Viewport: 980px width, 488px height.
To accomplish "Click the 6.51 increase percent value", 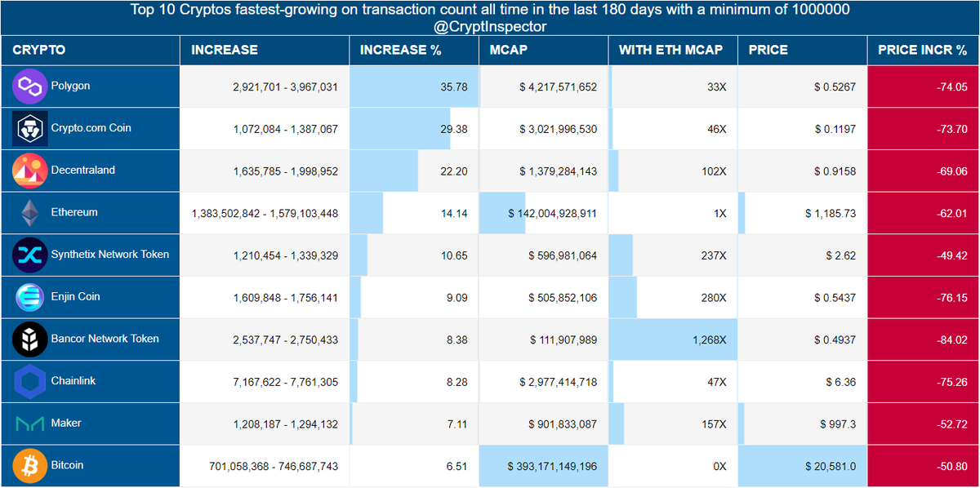I will 457,466.
